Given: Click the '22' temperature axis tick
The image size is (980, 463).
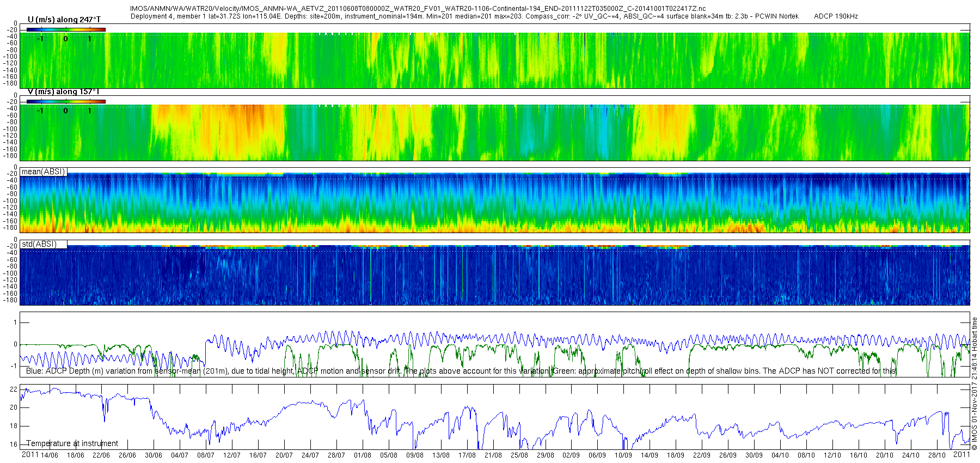Looking at the screenshot, I should tap(14, 389).
